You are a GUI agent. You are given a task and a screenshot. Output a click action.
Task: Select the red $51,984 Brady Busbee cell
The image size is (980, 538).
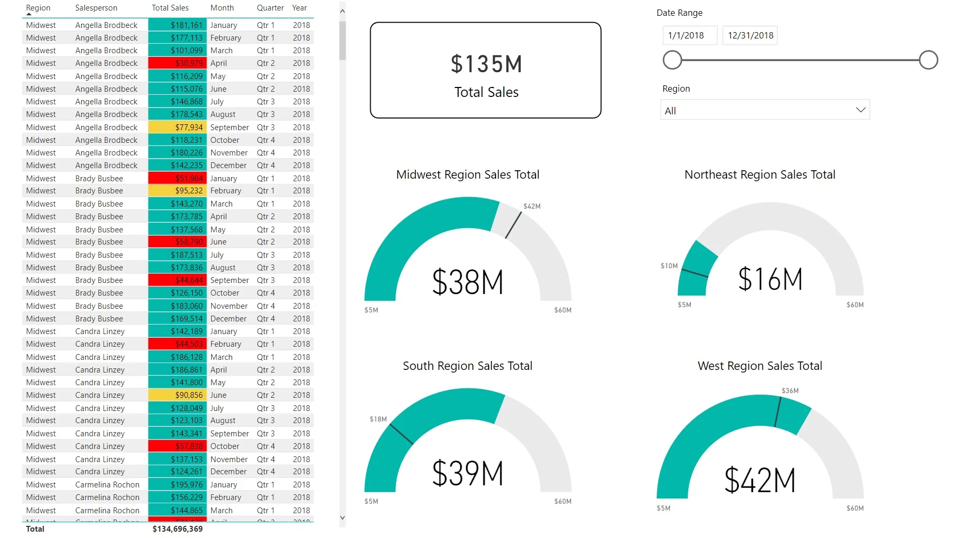pyautogui.click(x=177, y=178)
